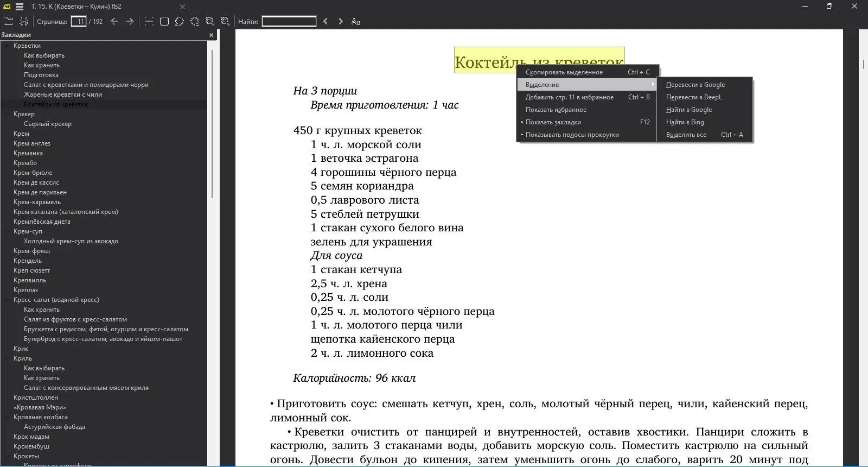Go to the next page with the right arrow
Screen dimensions: 868x467
(130, 21)
